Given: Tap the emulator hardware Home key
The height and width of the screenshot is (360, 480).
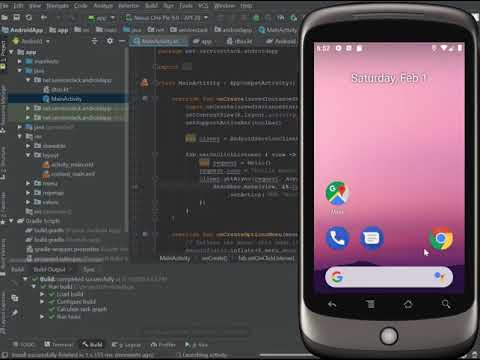Looking at the screenshot, I should [x=408, y=304].
